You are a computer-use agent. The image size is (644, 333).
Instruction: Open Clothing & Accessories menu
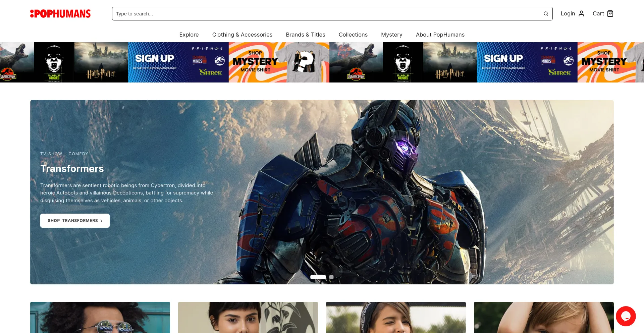tap(242, 35)
